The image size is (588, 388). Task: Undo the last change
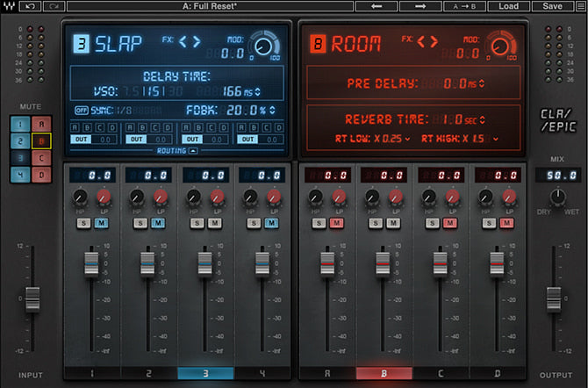click(30, 6)
